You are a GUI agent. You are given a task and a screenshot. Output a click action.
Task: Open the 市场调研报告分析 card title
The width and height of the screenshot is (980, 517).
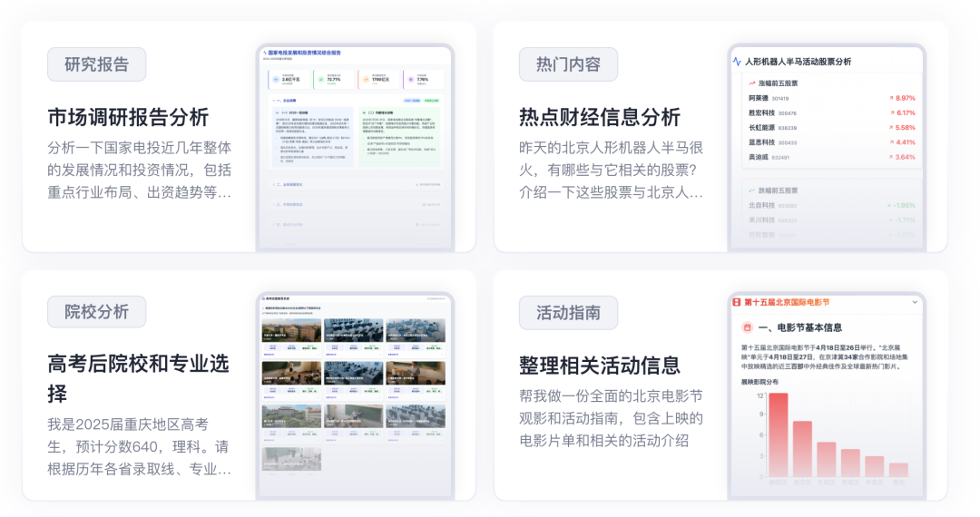128,117
